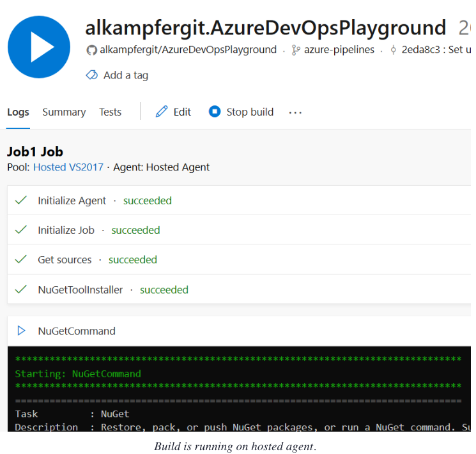Click the Description console output line
Image resolution: width=476 pixels, height=454 pixels.
point(243,427)
